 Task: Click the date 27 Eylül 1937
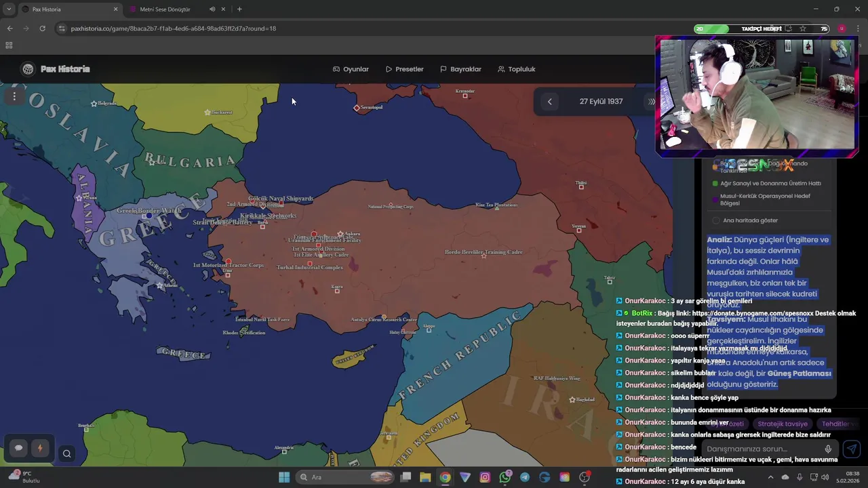click(x=601, y=102)
